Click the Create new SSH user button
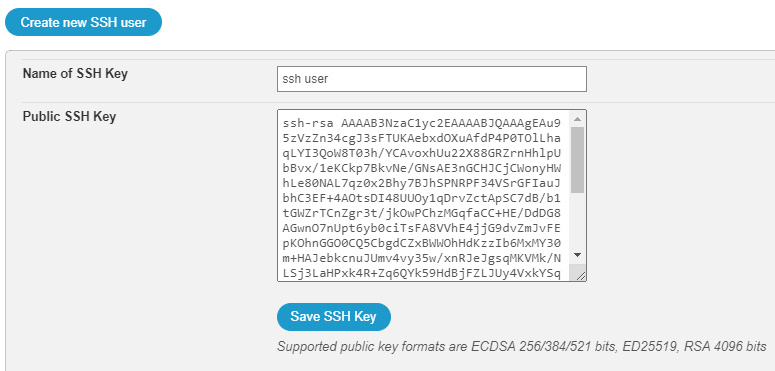This screenshot has height=371, width=775. [84, 22]
